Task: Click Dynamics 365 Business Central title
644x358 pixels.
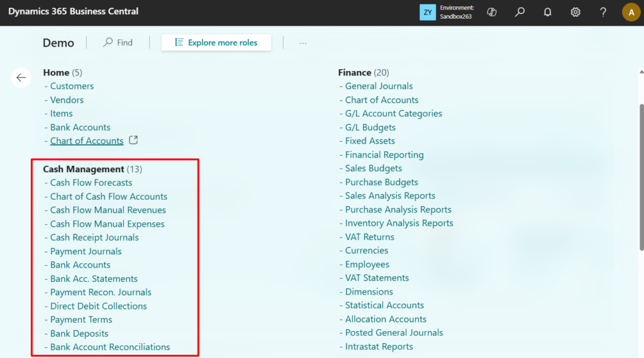Action: (74, 12)
